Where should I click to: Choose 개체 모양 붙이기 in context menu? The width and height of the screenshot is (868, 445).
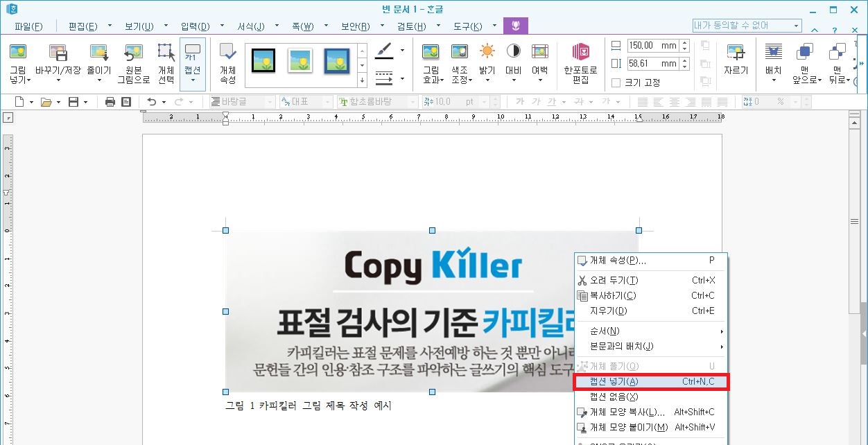click(651, 427)
